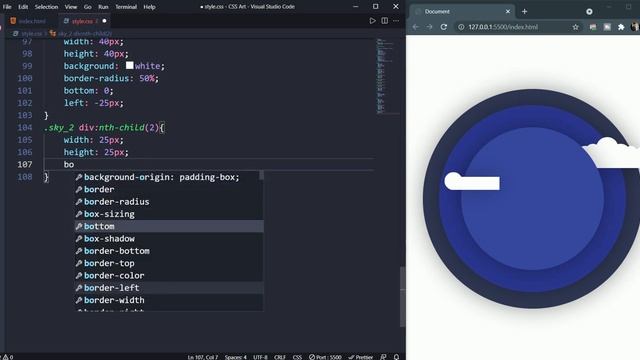Click Ln 107, Col 7 in status bar

pos(203,357)
